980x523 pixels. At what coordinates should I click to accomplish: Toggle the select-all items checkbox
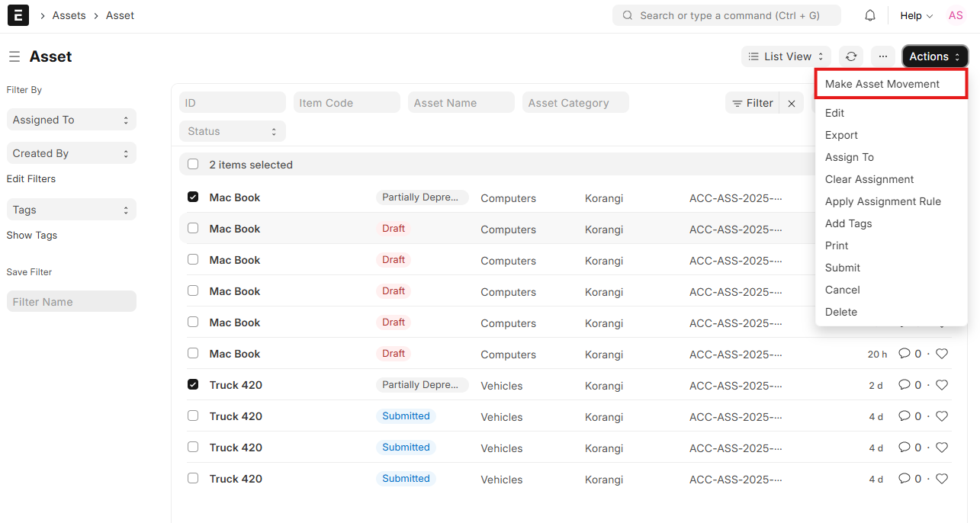click(x=193, y=164)
